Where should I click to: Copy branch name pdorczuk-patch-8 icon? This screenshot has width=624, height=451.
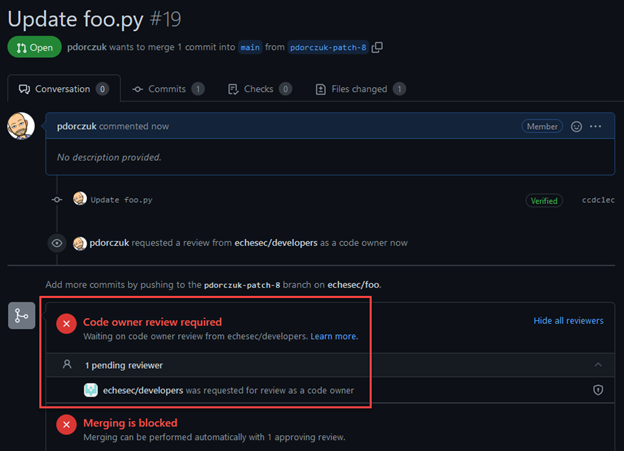pos(377,47)
